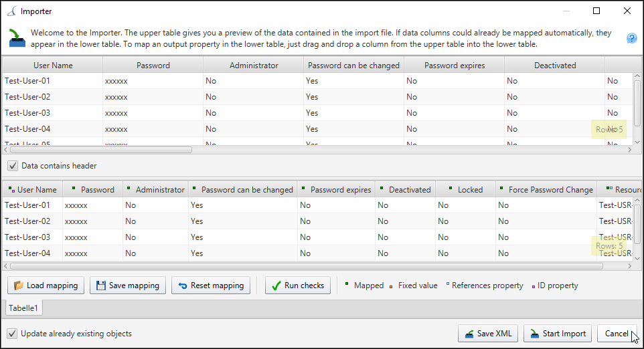Screen dimensions: 644x349
Task: Click the lower Deactivated column header
Action: pyautogui.click(x=406, y=189)
